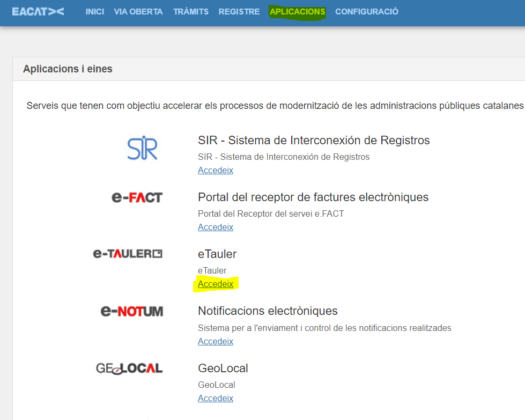The image size is (525, 420).
Task: Click the e-NOTUM logo
Action: tap(131, 311)
